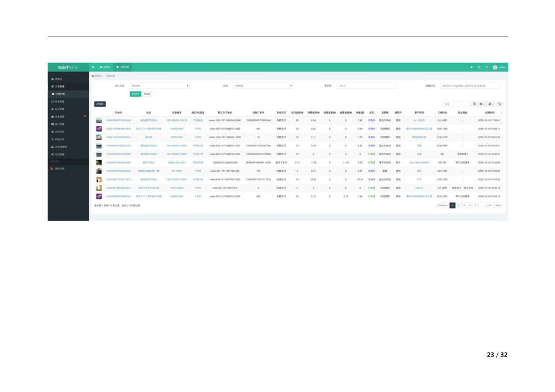The image size is (555, 392).
Task: Open the 状态 Choose dropdown
Action: tap(263, 86)
